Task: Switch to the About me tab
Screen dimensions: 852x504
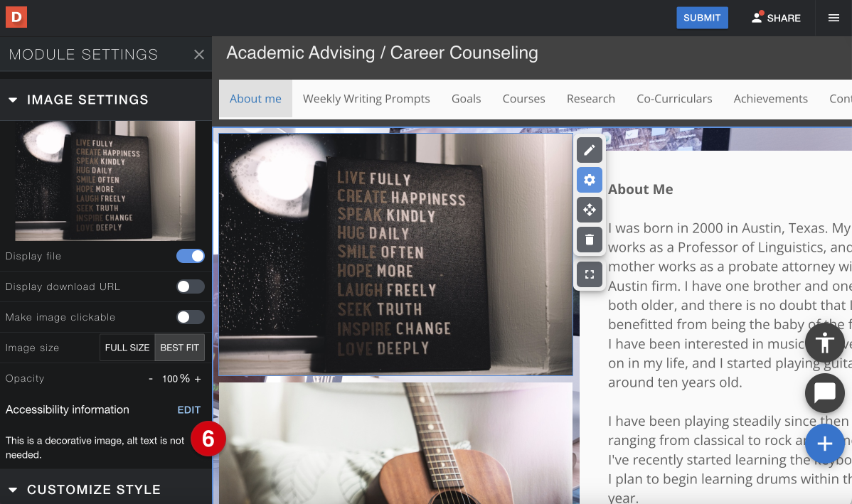Action: [255, 99]
